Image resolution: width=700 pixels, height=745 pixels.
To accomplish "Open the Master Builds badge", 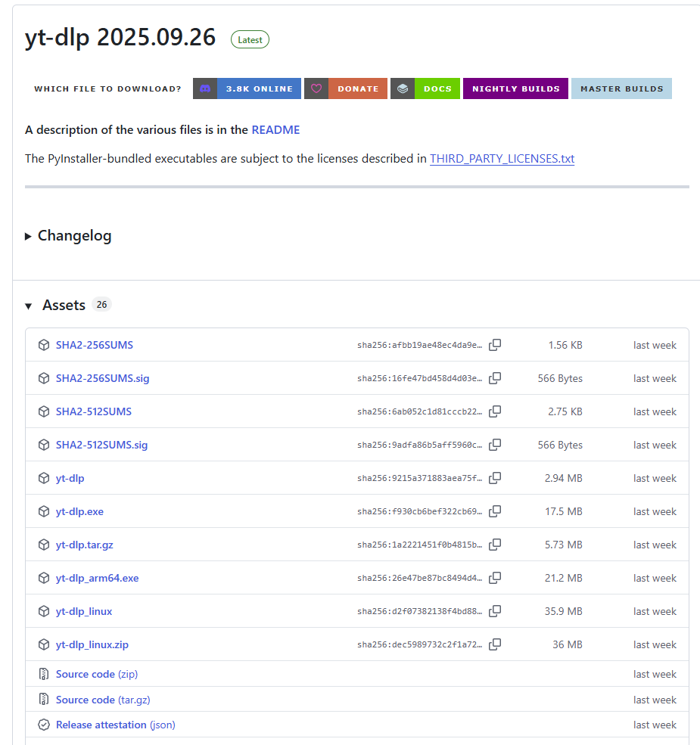I will pos(621,88).
